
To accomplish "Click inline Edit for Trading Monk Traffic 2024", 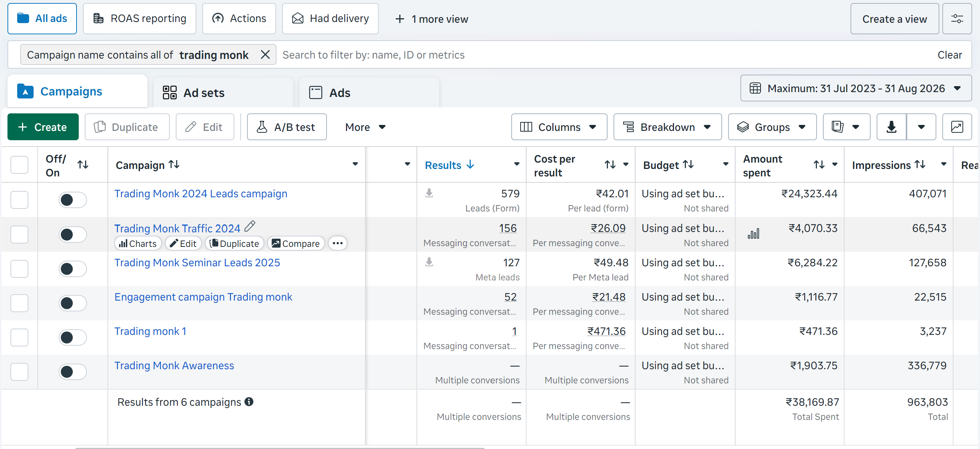I will coord(184,243).
